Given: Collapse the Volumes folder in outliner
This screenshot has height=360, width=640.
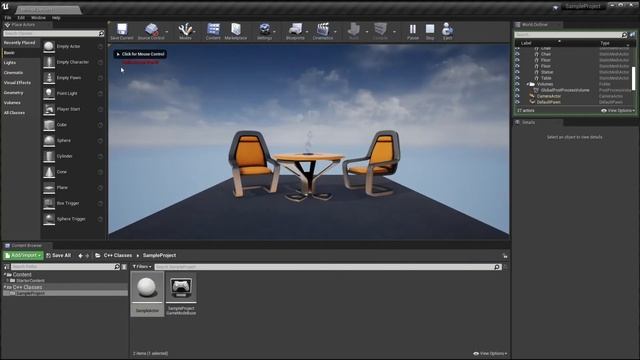Looking at the screenshot, I should click(x=527, y=84).
